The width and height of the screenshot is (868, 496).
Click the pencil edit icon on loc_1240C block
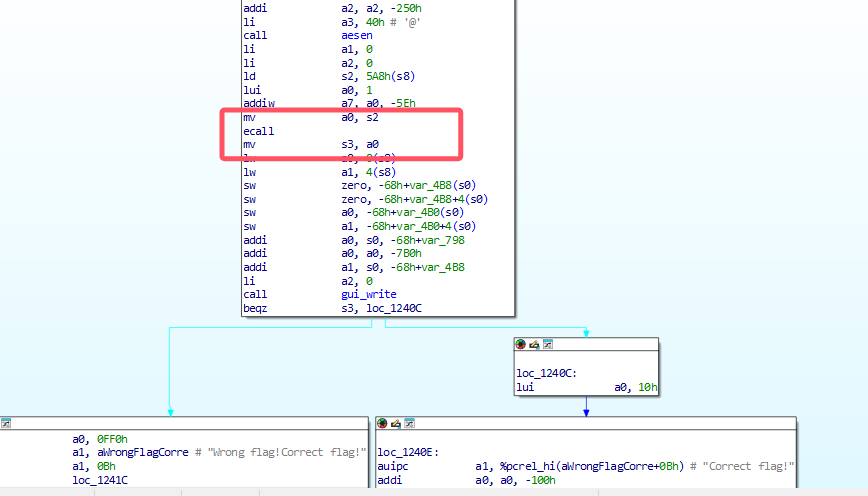click(x=534, y=344)
